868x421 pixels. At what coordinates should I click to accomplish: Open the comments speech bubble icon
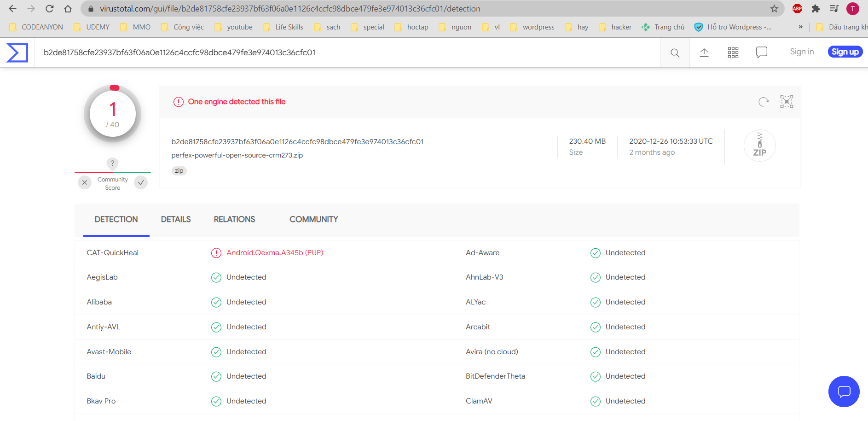coord(762,53)
